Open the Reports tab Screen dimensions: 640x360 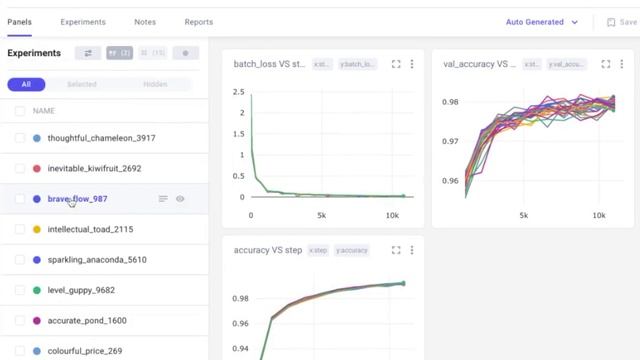tap(199, 22)
